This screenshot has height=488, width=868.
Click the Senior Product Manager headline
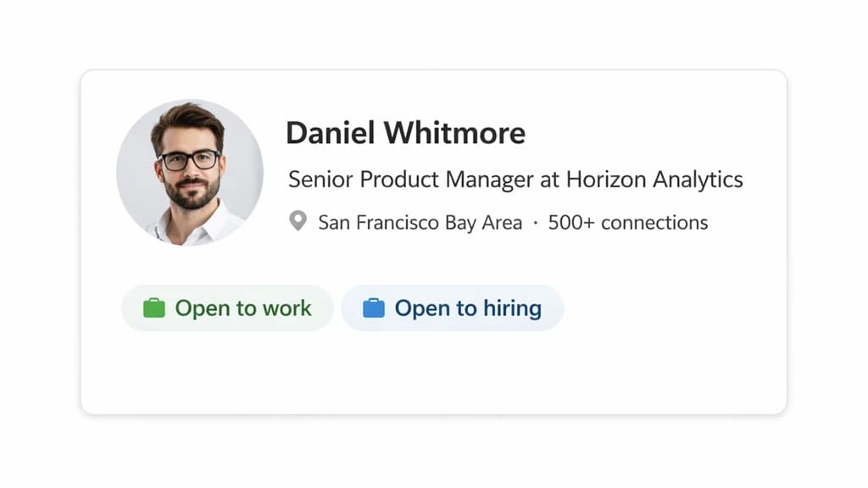tap(515, 179)
